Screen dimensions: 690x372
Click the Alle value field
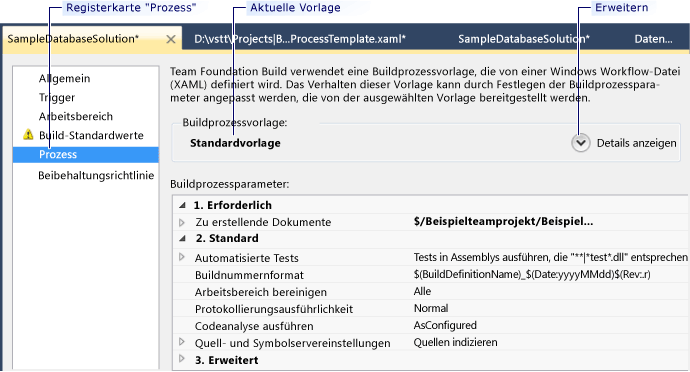(x=422, y=291)
